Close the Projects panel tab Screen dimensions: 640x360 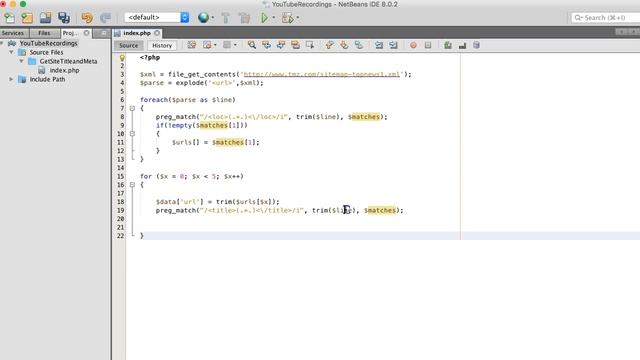pyautogui.click(x=87, y=33)
